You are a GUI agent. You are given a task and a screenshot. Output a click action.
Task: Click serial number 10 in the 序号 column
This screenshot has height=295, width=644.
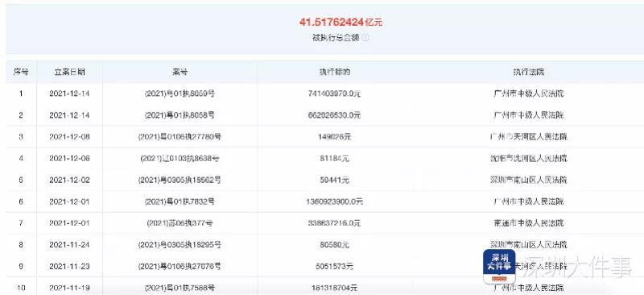21,288
